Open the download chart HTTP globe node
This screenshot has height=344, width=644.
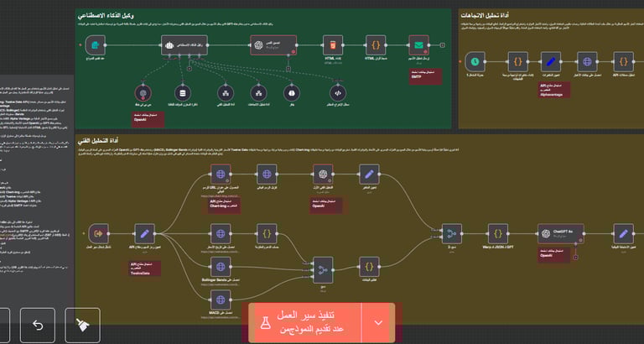pos(267,175)
